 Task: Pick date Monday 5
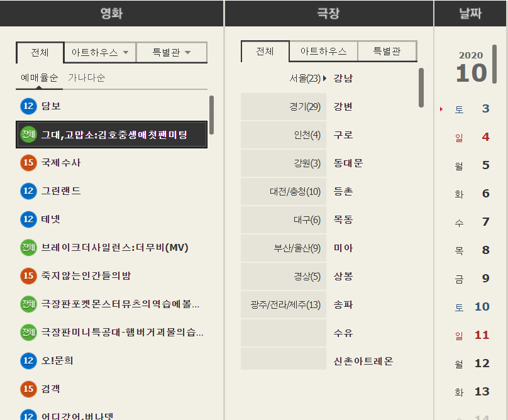click(x=472, y=165)
